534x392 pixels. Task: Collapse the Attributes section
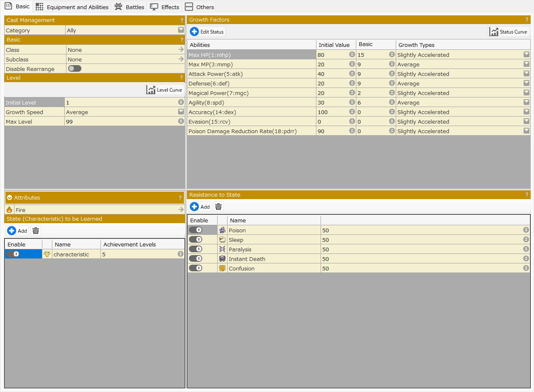click(10, 198)
